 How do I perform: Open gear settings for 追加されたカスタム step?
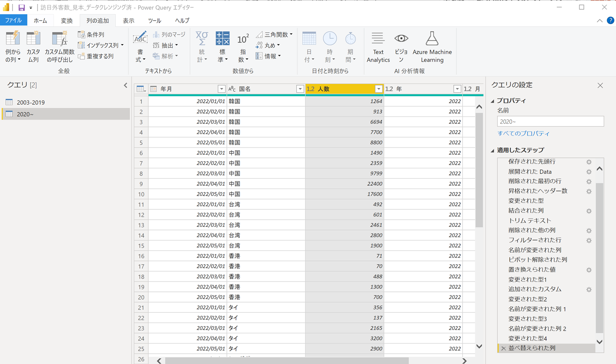(x=589, y=290)
